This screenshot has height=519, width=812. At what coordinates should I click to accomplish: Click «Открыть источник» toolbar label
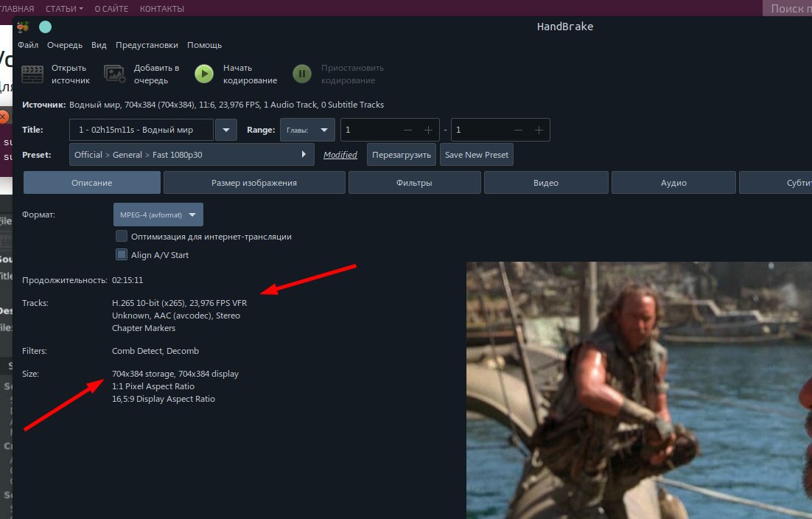71,74
